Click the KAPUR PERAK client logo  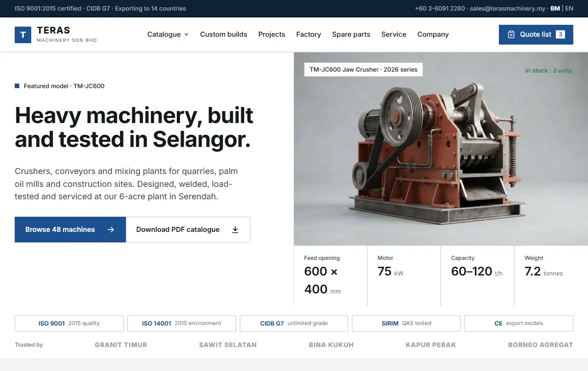tap(431, 345)
